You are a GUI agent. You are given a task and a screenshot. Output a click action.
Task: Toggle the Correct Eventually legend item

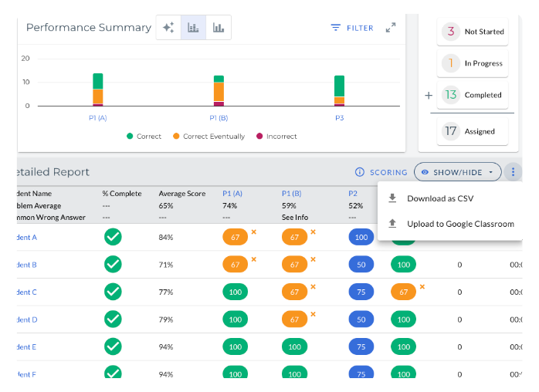tap(208, 137)
